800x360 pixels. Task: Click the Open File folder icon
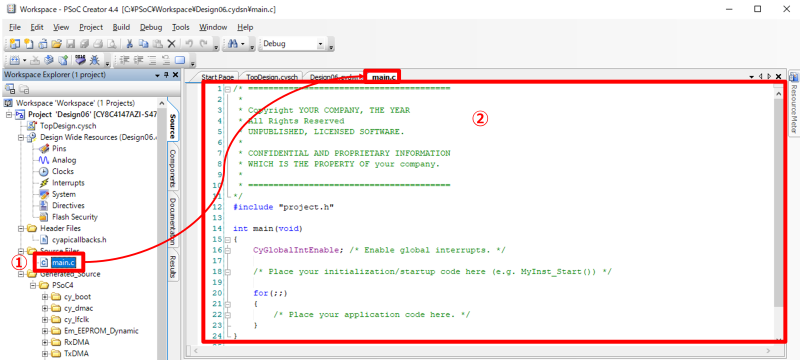[x=57, y=44]
